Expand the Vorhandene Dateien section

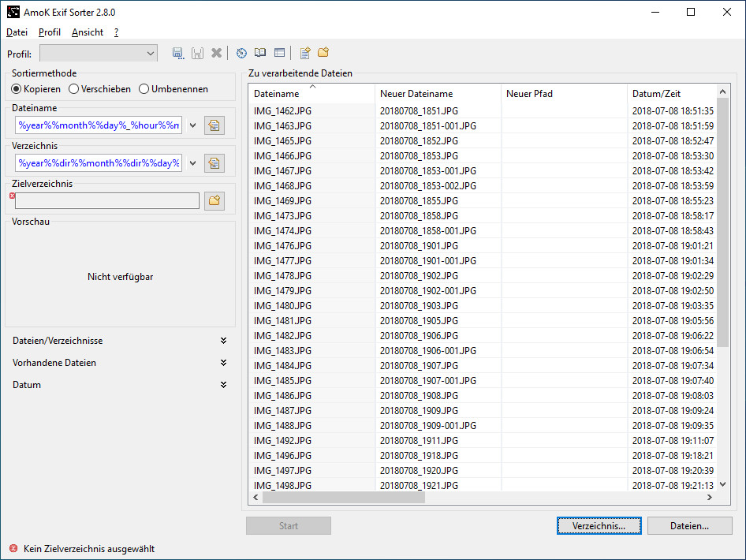point(120,363)
